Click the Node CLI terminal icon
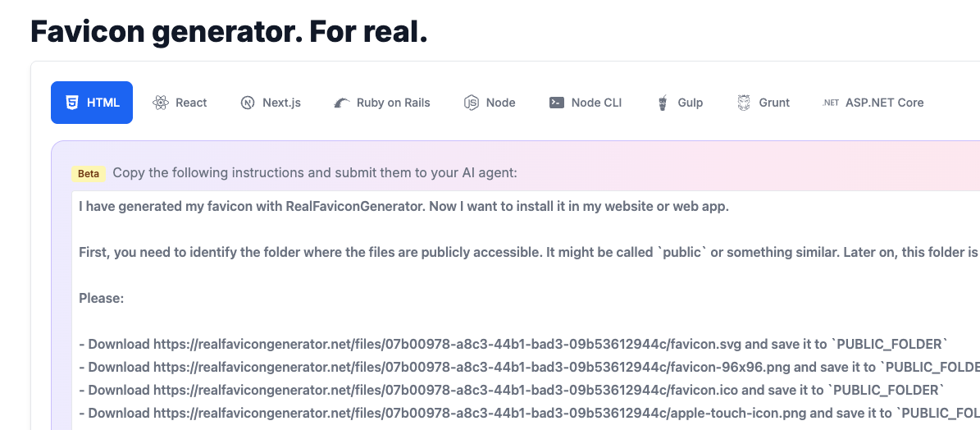Screen dimensions: 980x430 click(557, 103)
